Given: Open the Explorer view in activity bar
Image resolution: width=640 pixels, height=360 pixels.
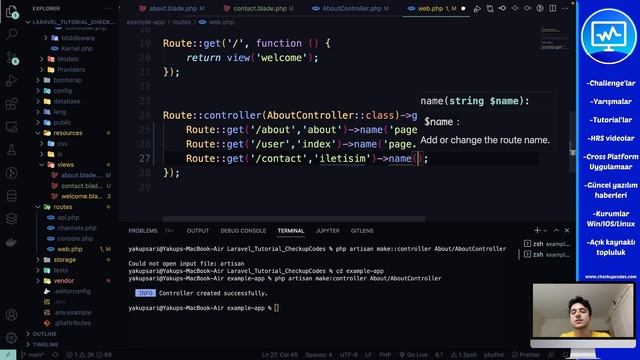Looking at the screenshot, I should pos(11,11).
